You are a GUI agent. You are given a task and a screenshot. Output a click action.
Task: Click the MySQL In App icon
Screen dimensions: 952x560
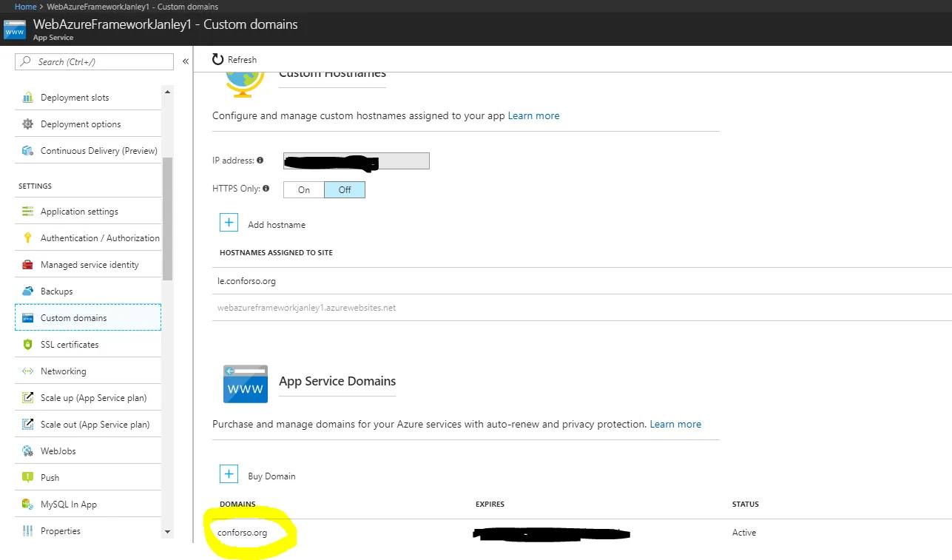[27, 505]
